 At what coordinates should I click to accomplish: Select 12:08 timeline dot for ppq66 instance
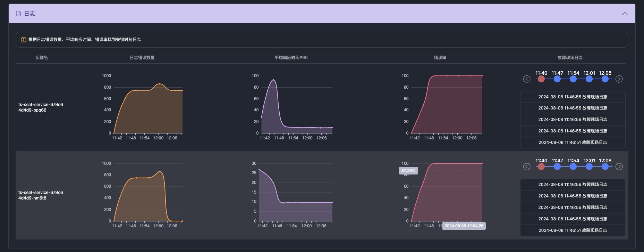(x=605, y=79)
